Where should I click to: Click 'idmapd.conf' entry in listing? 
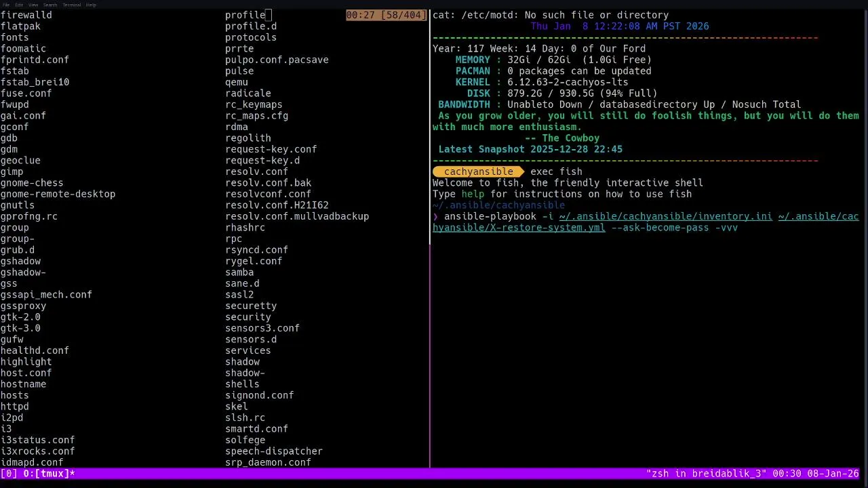pyautogui.click(x=32, y=462)
